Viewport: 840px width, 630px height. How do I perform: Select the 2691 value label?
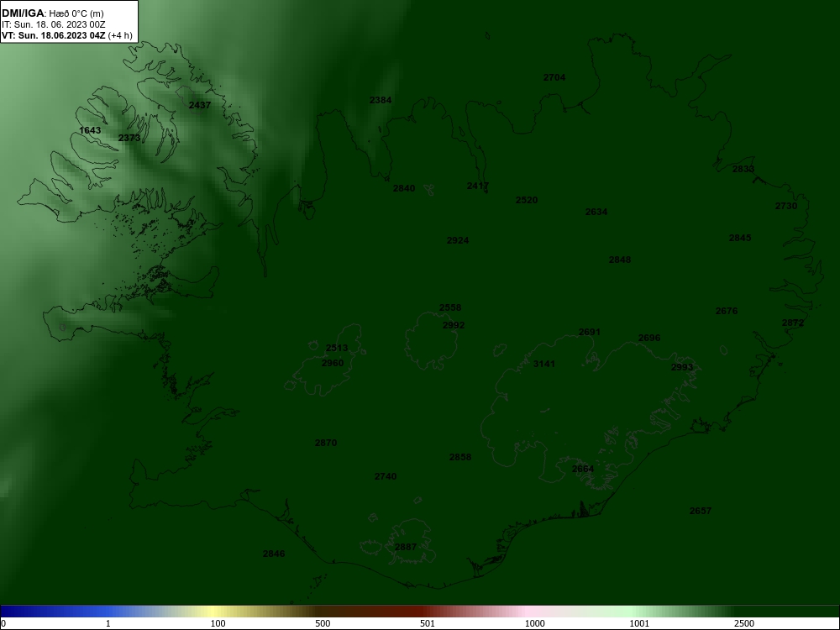(x=590, y=332)
